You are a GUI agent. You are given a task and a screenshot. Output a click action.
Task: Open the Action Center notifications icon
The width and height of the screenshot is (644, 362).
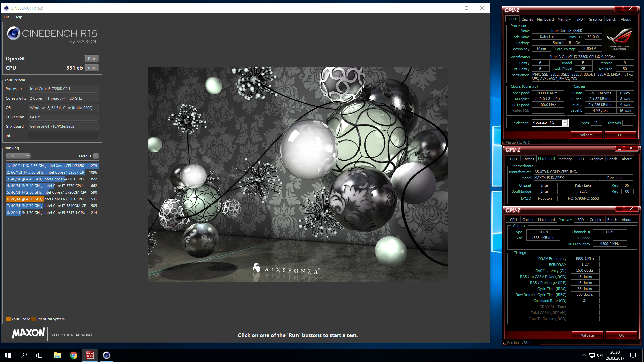[633, 355]
